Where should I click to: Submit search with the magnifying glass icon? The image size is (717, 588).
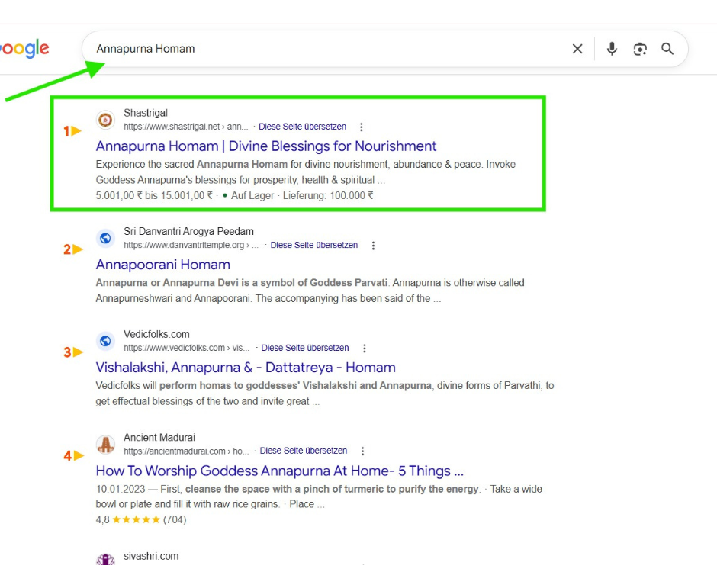(x=667, y=49)
